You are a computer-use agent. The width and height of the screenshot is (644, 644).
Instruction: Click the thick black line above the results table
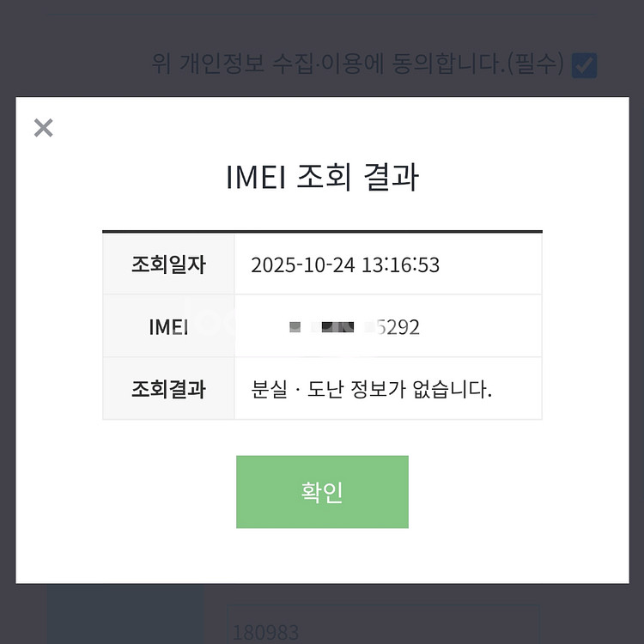pyautogui.click(x=322, y=232)
